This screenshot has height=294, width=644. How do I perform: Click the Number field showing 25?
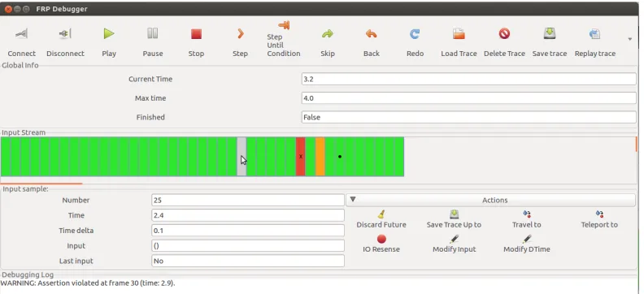coord(248,200)
